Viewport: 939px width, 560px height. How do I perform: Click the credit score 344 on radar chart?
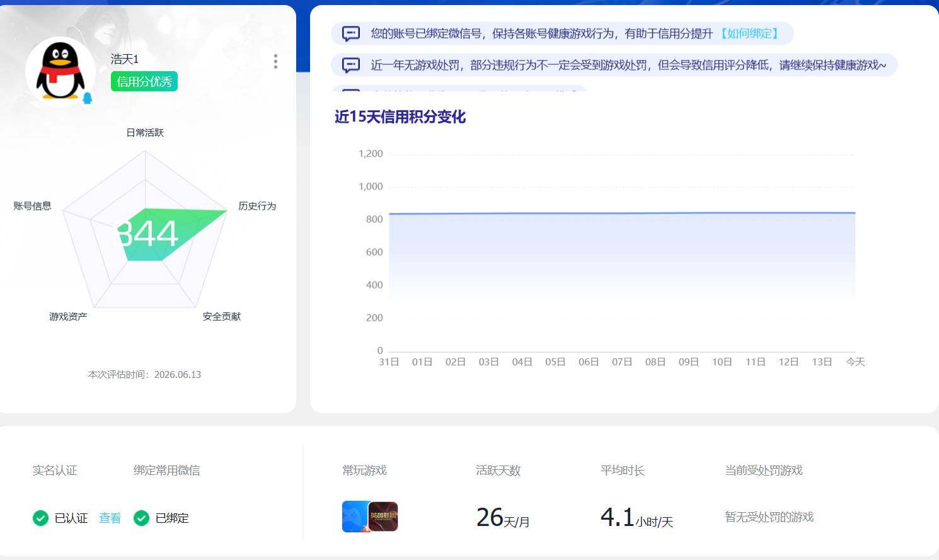[x=147, y=234]
